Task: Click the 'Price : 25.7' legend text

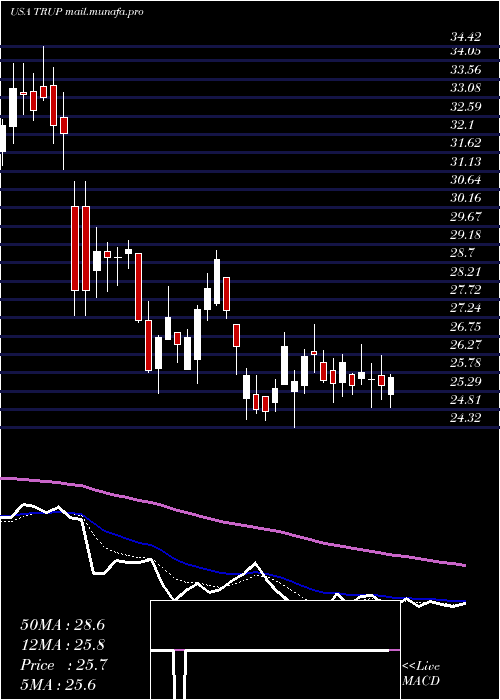Action: [64, 665]
